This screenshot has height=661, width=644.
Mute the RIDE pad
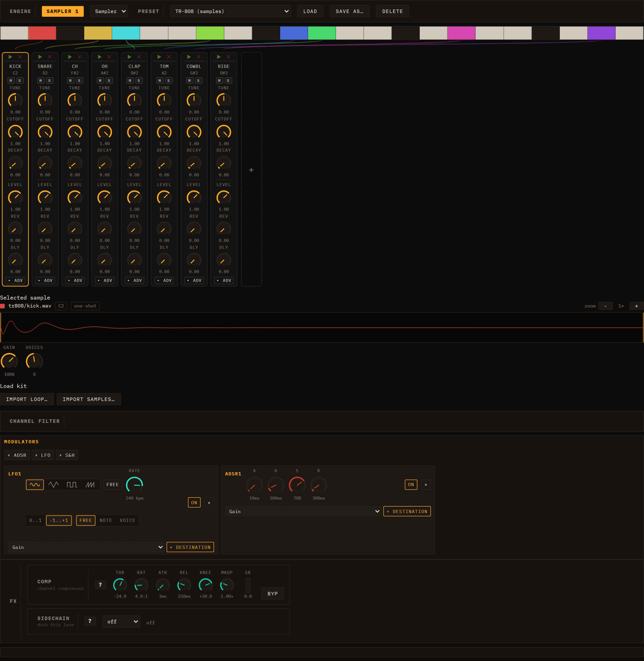[x=219, y=80]
